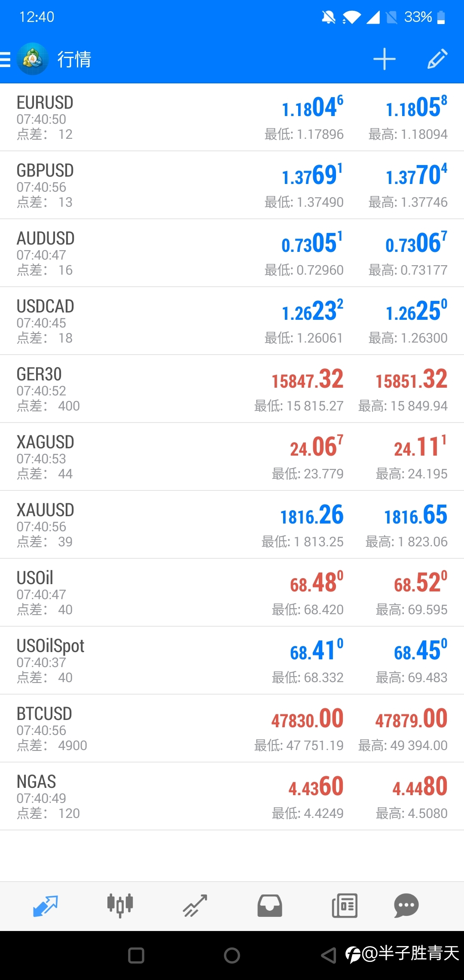Open the chat messages bubble icon
The image size is (464, 980).
(406, 905)
